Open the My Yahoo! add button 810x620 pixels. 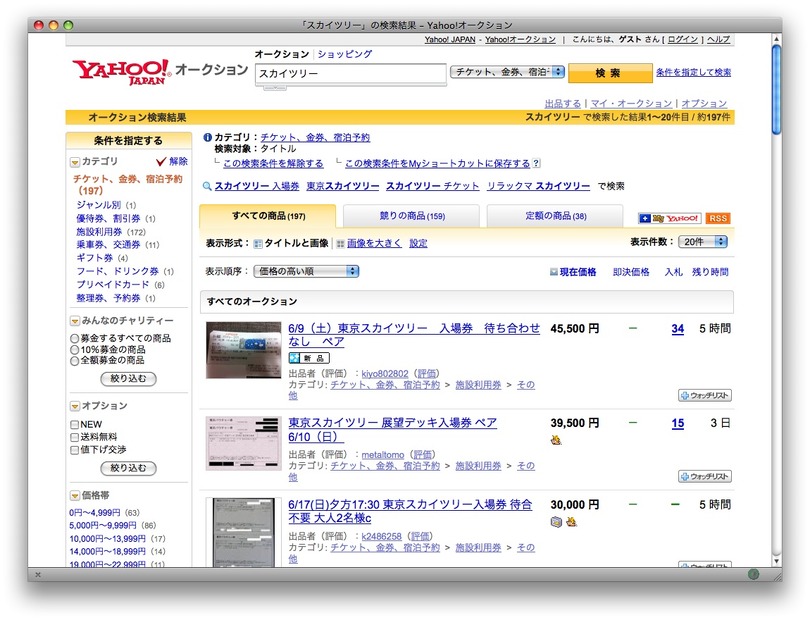[x=669, y=219]
